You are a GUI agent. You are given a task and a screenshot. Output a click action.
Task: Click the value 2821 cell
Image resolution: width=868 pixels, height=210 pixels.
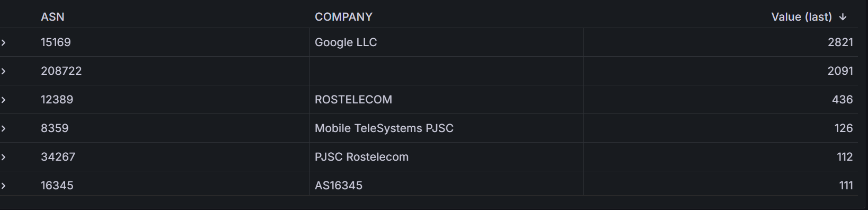click(721, 42)
